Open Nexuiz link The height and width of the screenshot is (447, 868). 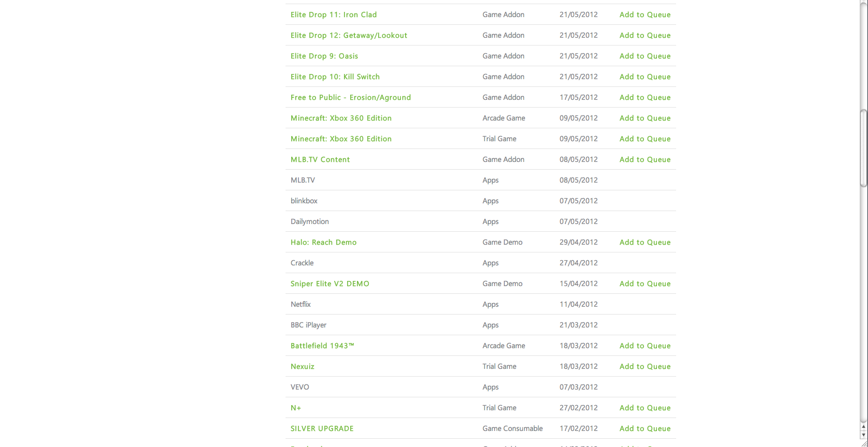(303, 366)
